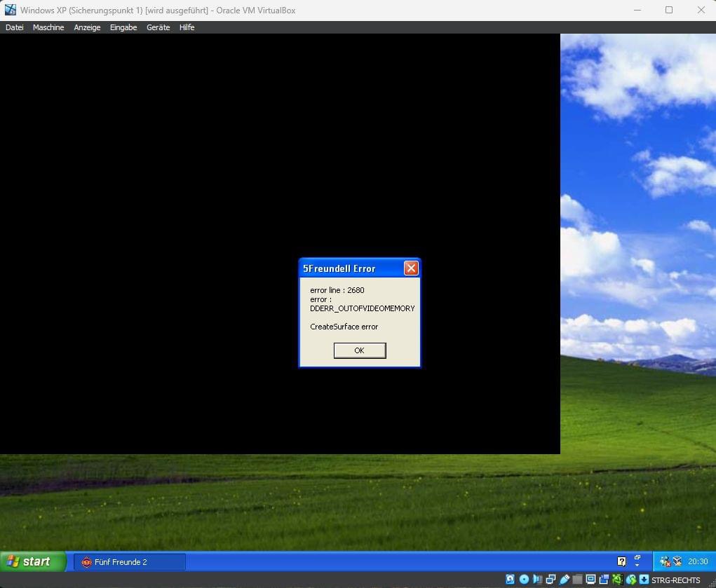Select the Fünf Freunde 2 taskbar button

(130, 562)
